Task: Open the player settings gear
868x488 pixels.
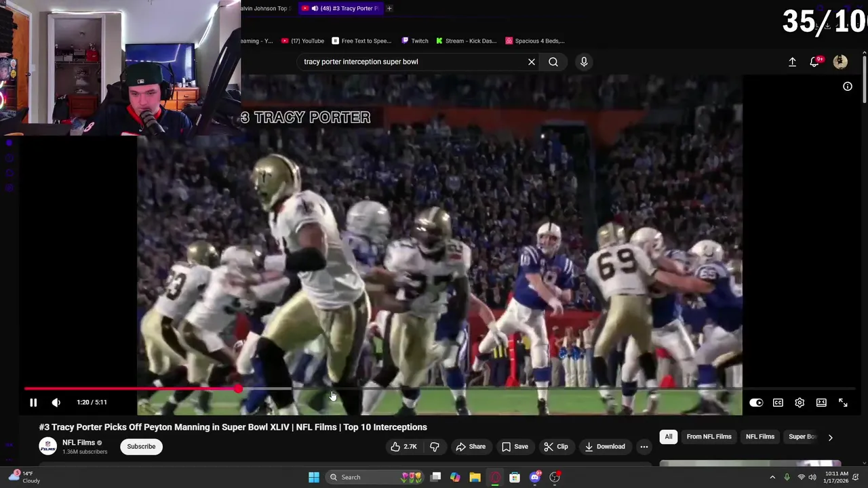Action: pos(800,403)
